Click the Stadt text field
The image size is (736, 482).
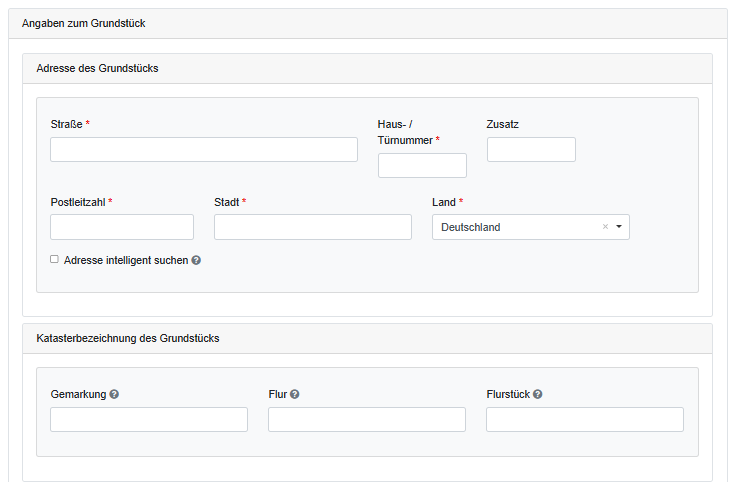312,227
